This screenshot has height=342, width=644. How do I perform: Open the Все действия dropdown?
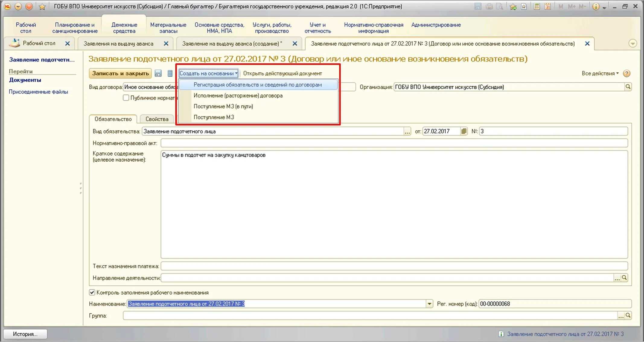(600, 73)
